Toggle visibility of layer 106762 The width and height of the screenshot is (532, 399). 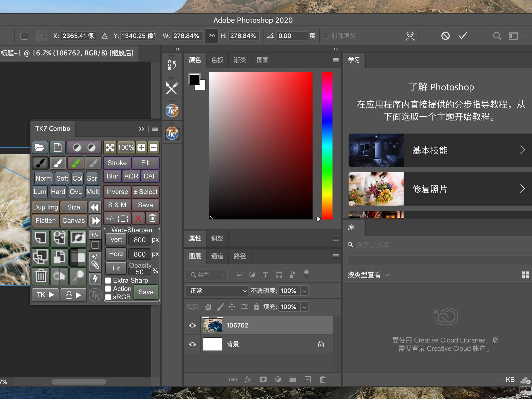point(192,325)
